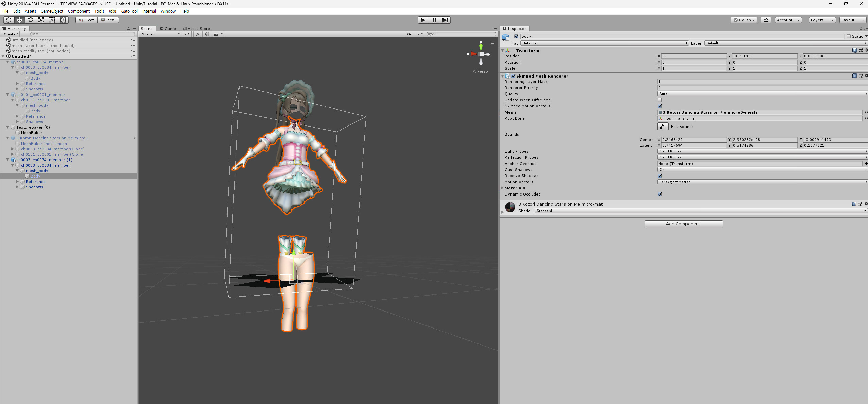The height and width of the screenshot is (404, 868).
Task: Disable the Receive Shadows checkbox
Action: [660, 176]
